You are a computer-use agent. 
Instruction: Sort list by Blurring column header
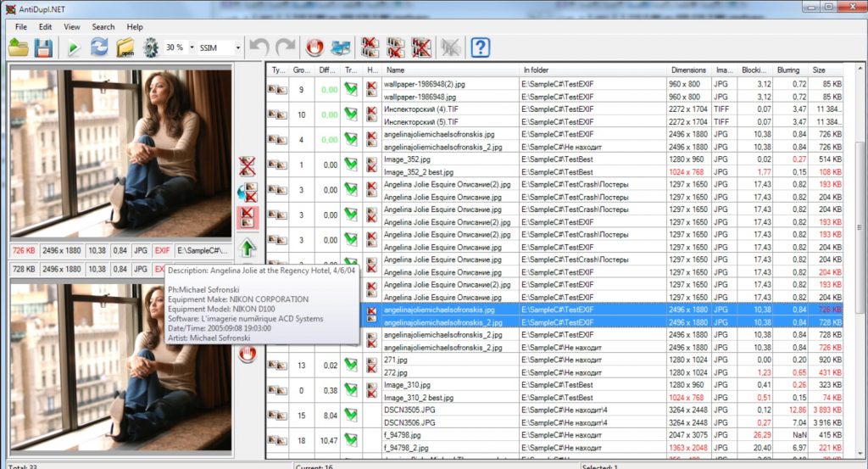pyautogui.click(x=787, y=70)
